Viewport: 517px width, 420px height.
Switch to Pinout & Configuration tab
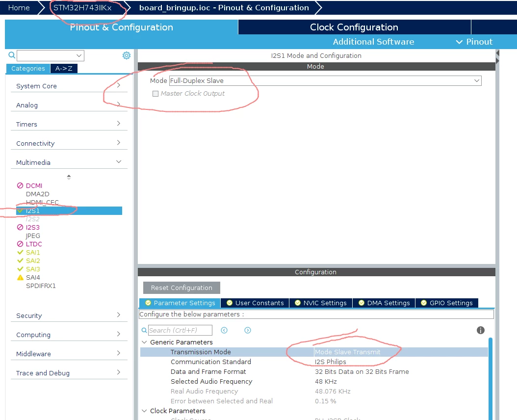click(121, 27)
